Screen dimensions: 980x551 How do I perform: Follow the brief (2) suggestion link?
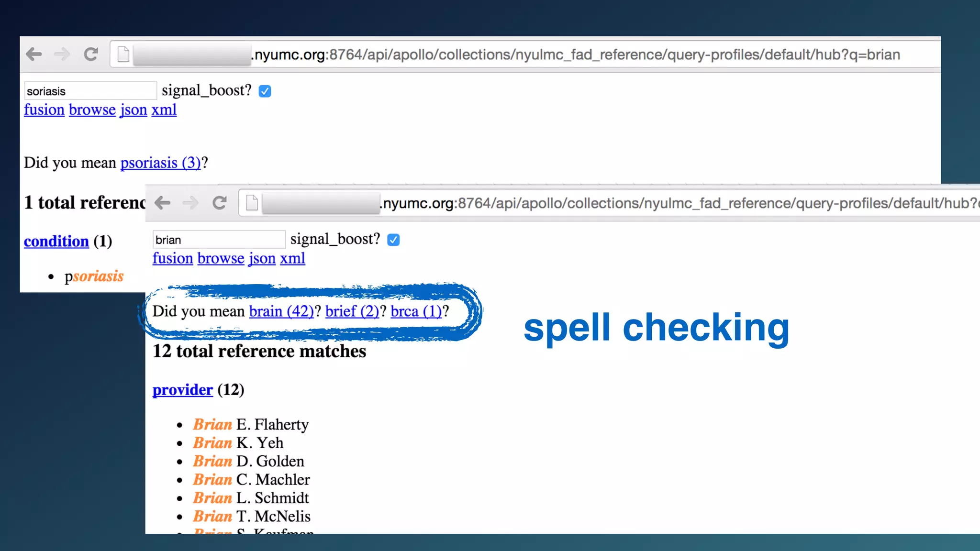coord(352,311)
